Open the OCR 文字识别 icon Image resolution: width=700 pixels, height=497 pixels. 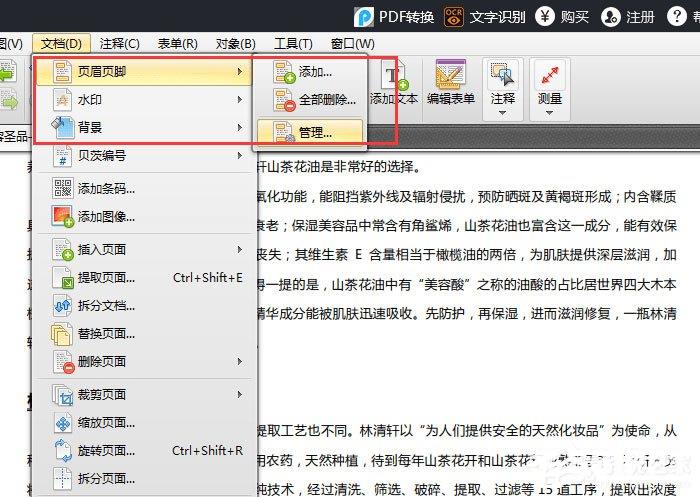point(454,17)
